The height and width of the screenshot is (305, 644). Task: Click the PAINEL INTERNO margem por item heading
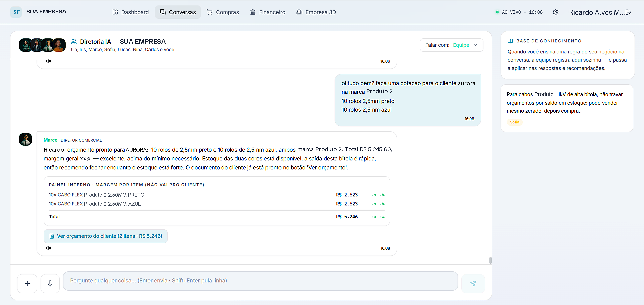point(126,185)
